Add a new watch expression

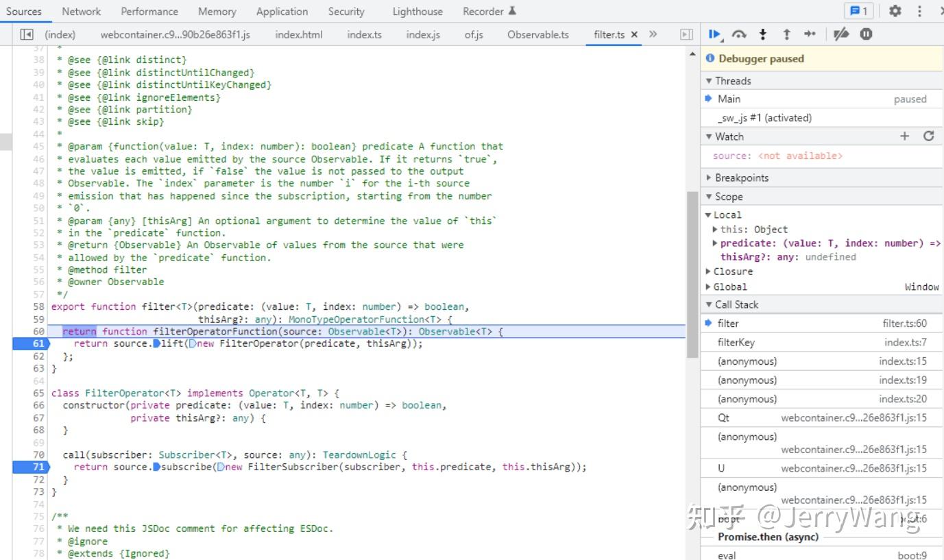pyautogui.click(x=904, y=136)
